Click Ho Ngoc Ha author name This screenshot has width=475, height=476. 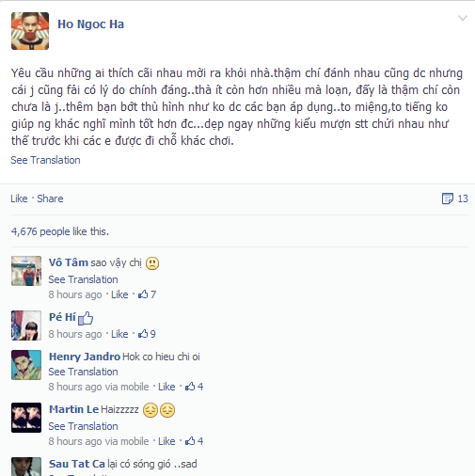click(x=91, y=24)
